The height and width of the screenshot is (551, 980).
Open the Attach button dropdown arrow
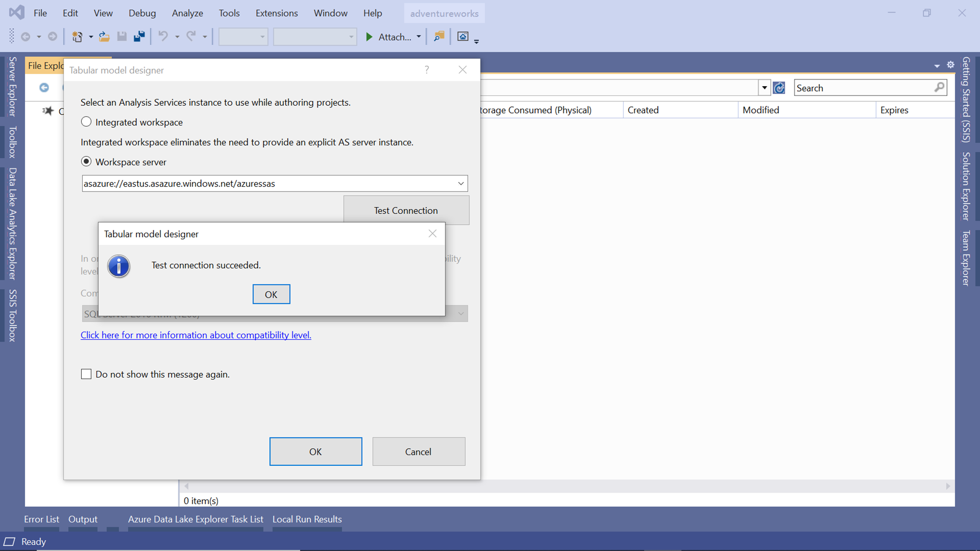[x=418, y=37]
